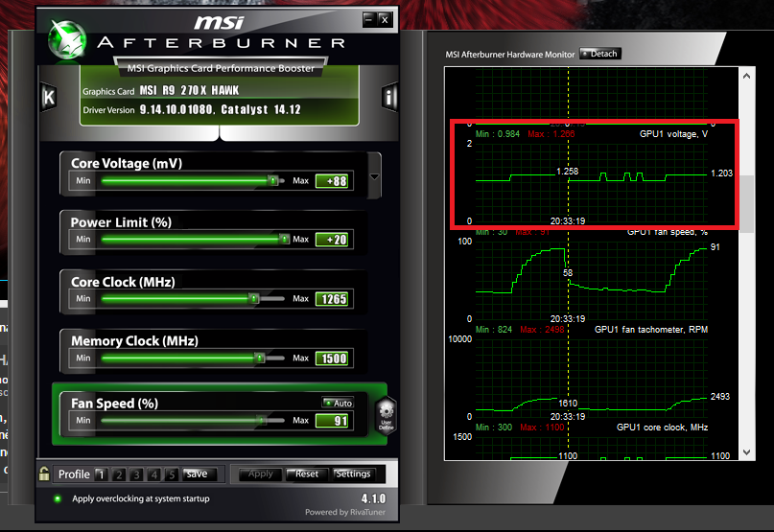Click the Powered by RivaTuner text
The height and width of the screenshot is (532, 774).
tap(345, 512)
